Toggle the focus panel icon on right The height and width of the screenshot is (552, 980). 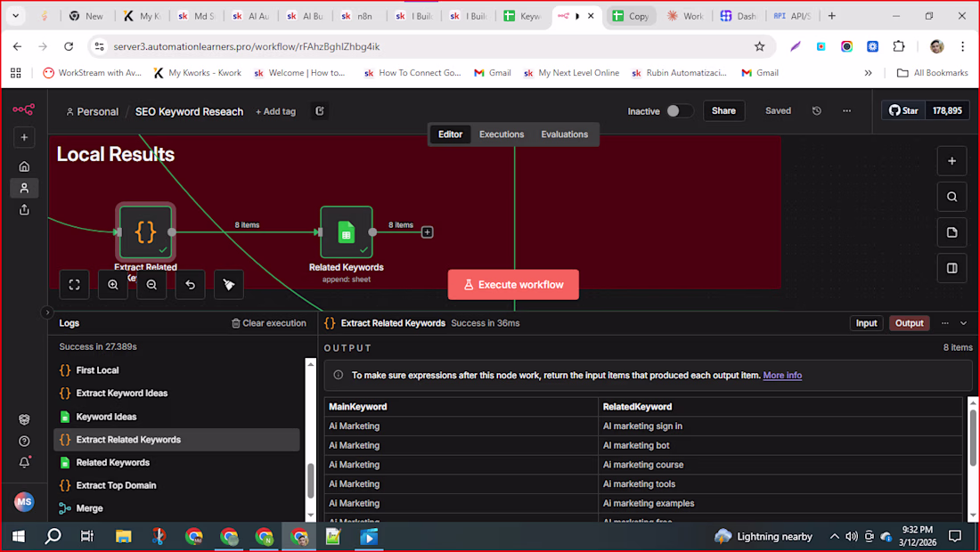click(951, 268)
